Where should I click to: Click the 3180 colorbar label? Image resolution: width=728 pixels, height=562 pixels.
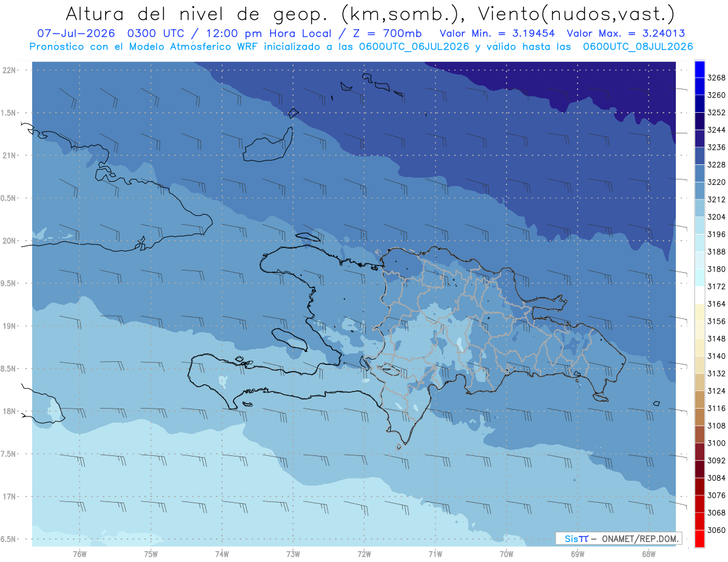point(716,269)
